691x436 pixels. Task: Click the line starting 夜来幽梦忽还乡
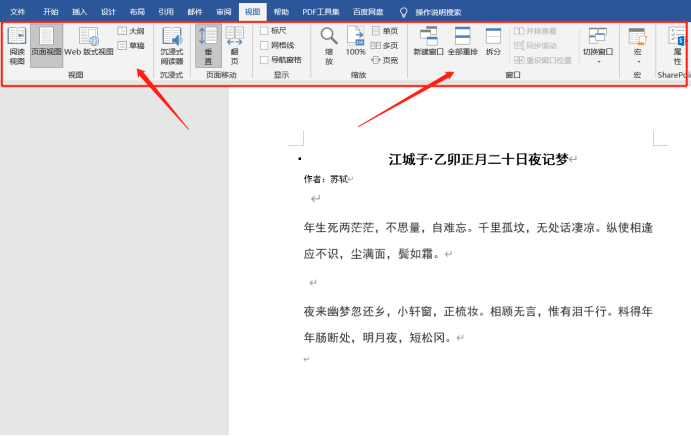coord(478,311)
